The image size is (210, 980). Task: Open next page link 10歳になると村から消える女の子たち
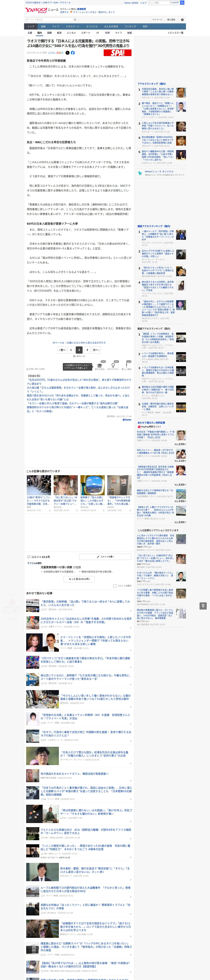[79, 343]
